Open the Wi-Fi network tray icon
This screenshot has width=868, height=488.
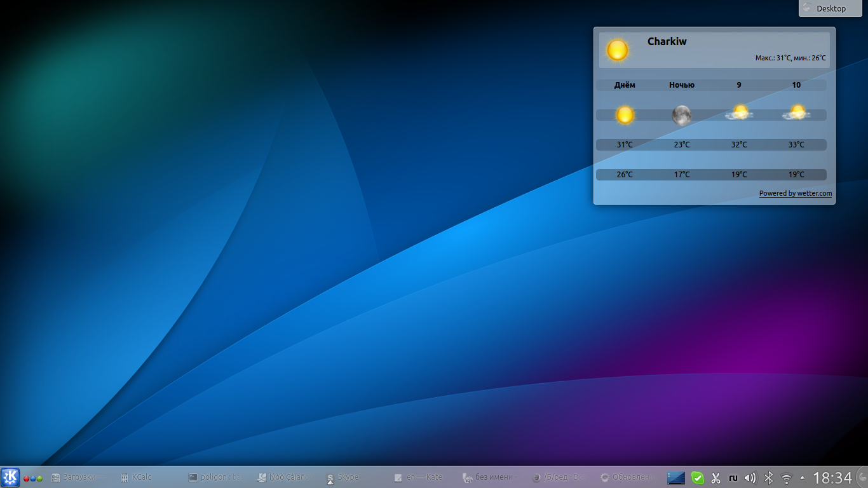(x=787, y=478)
